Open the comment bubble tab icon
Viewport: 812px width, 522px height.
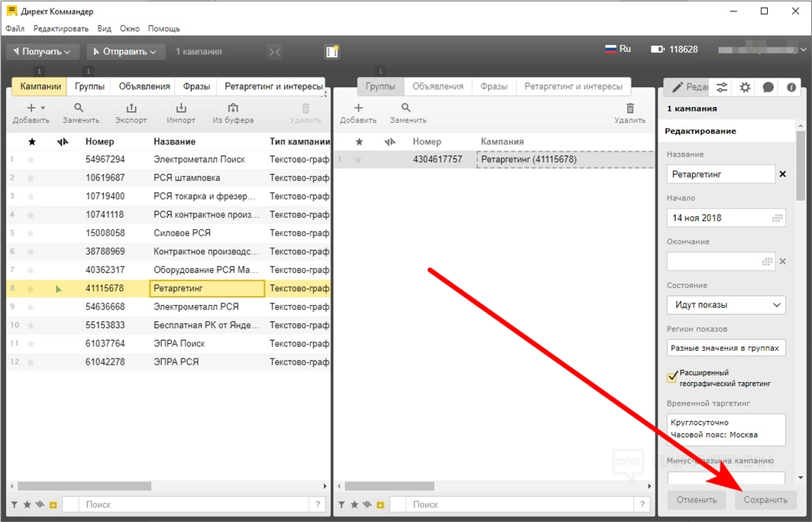coord(768,87)
